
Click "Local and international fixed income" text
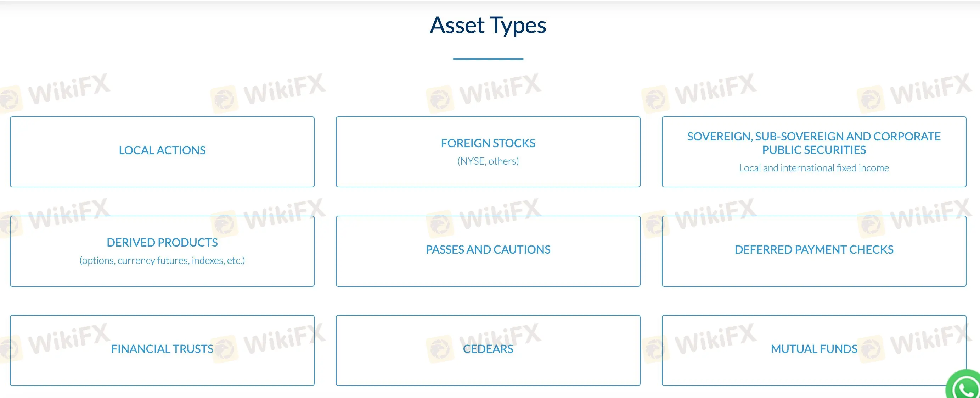tap(814, 168)
